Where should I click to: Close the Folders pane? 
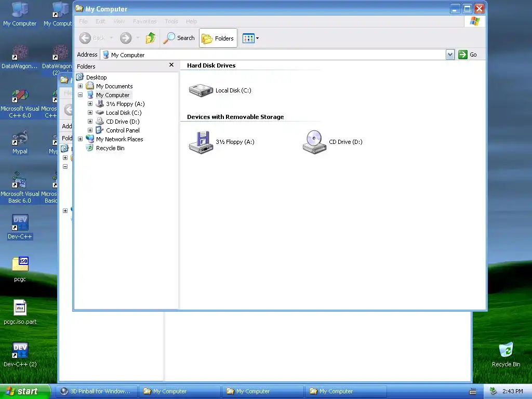(171, 65)
